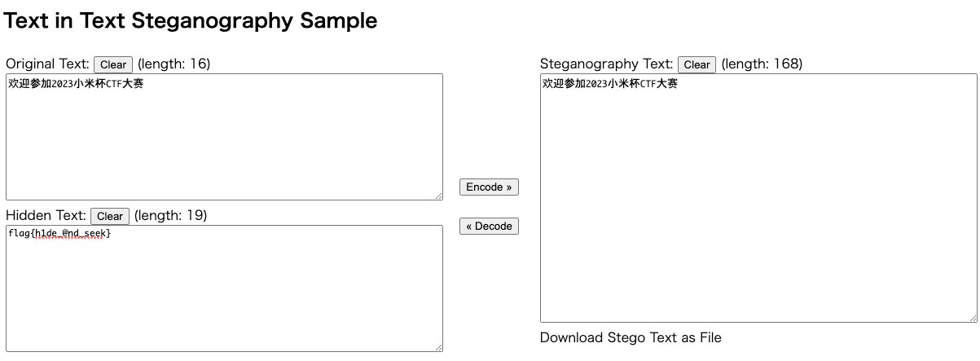Click the Encode » button

tap(489, 187)
